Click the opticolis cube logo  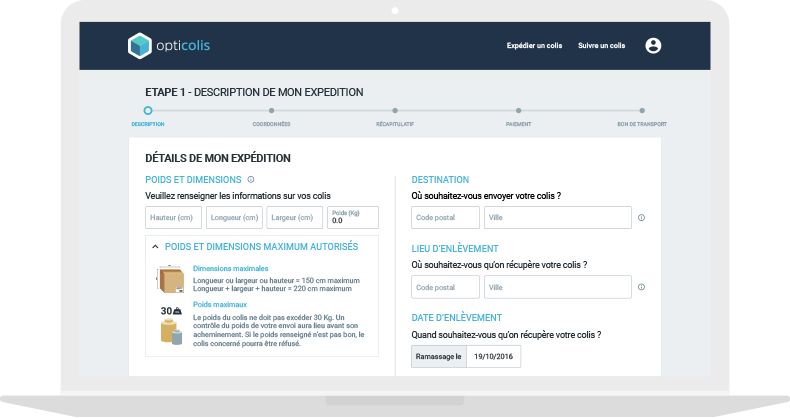140,46
